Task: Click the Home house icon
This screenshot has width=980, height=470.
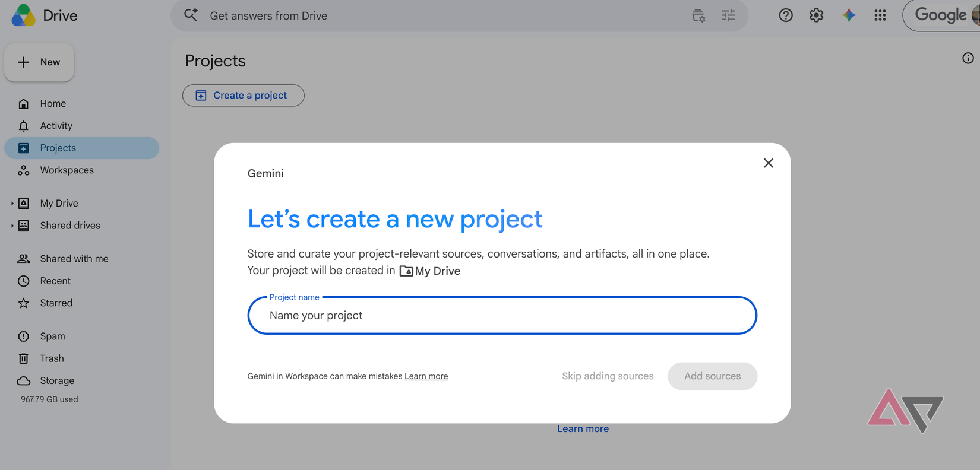Action: tap(24, 104)
